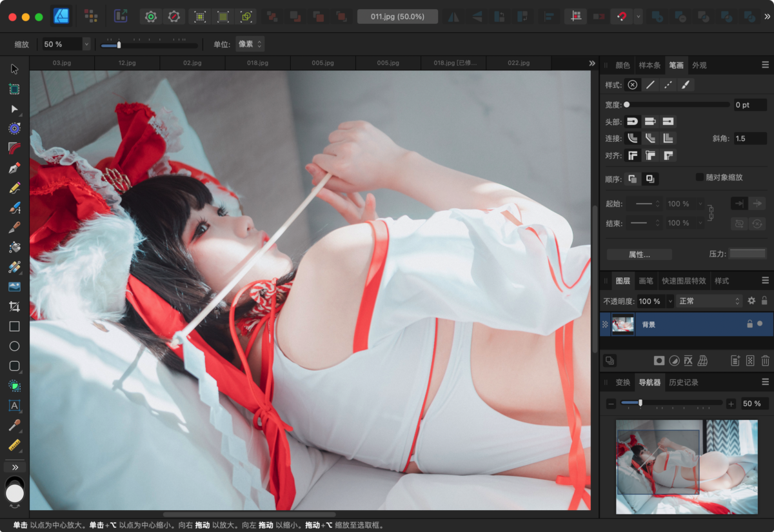Open layers panel gear settings
This screenshot has width=774, height=532.
tap(751, 300)
